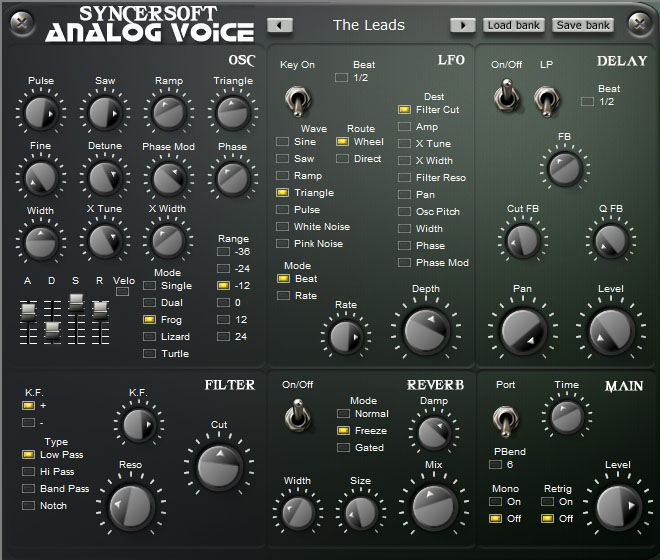Screen dimensions: 660x560
Task: Click the Filter Cut knob
Action: [x=219, y=467]
